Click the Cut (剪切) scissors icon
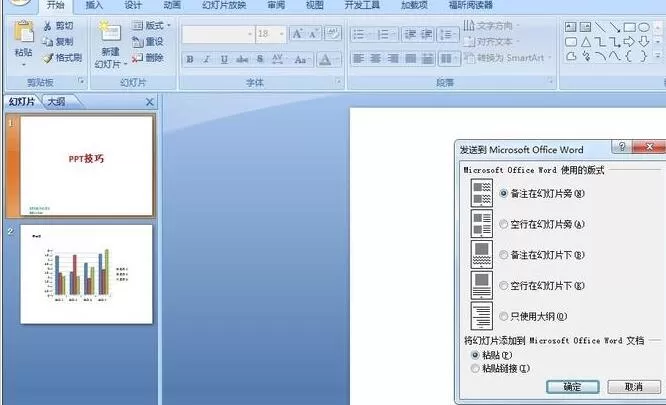The image size is (666, 405). pos(47,26)
